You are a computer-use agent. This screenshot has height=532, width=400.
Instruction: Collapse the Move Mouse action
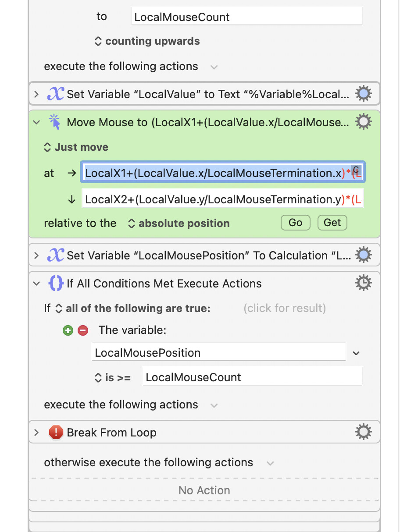tap(36, 122)
